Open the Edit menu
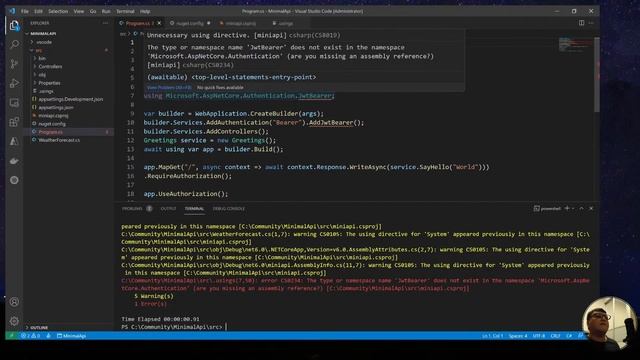The image size is (640, 360). 38,11
